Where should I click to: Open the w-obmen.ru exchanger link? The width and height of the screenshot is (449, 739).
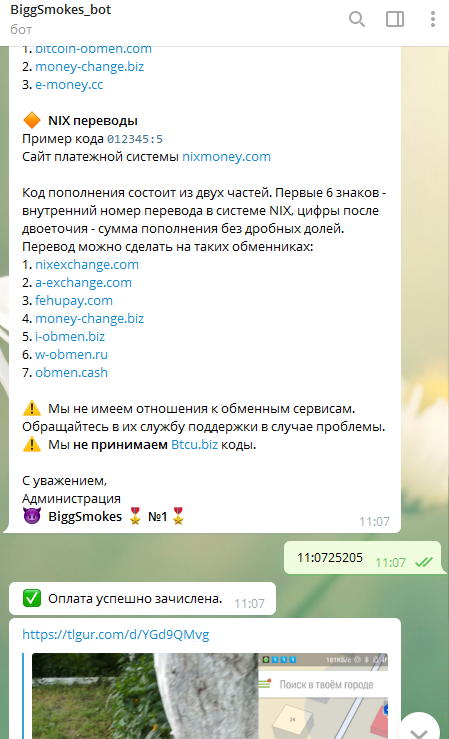pyautogui.click(x=71, y=354)
